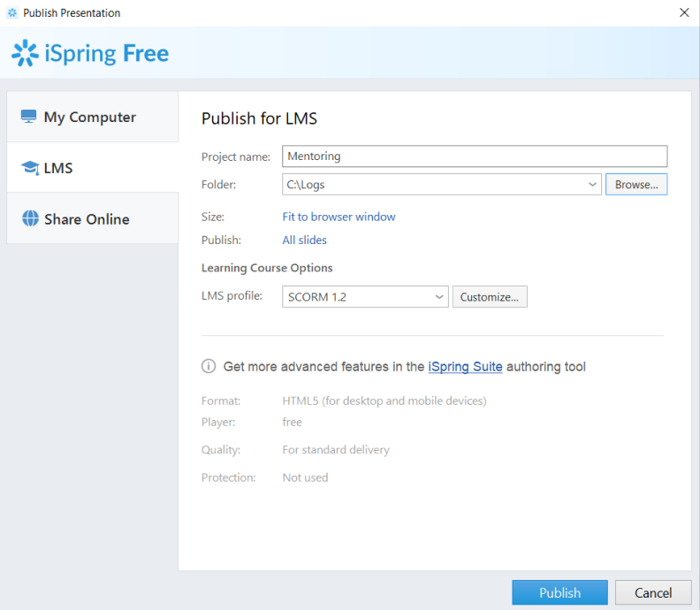Viewport: 700px width, 610px height.
Task: Click the iSpring Free logo icon
Action: coord(25,53)
